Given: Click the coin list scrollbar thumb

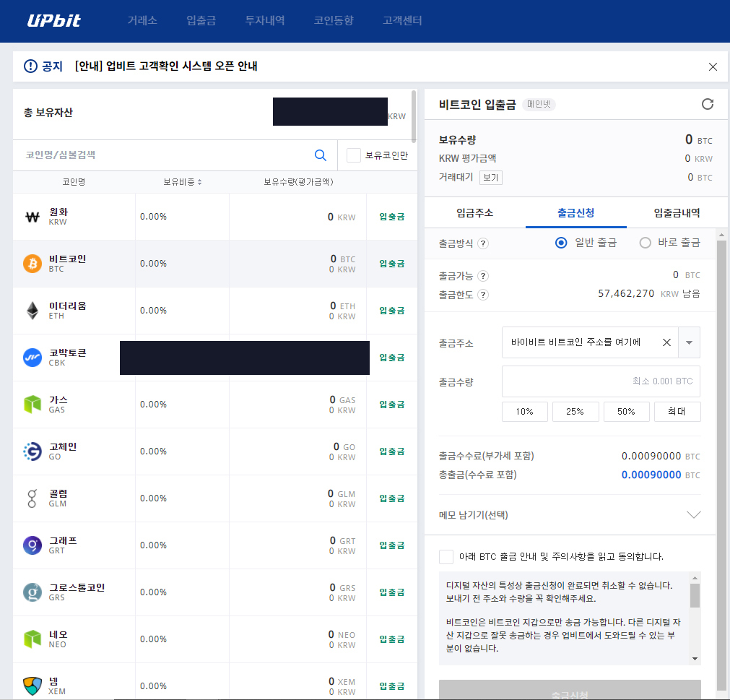Looking at the screenshot, I should (414, 116).
